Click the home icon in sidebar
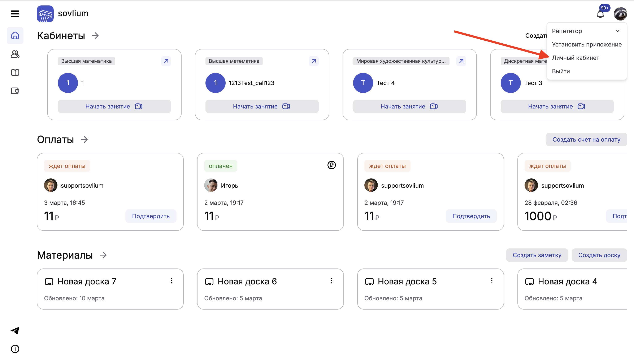This screenshot has width=634, height=364. [x=15, y=36]
